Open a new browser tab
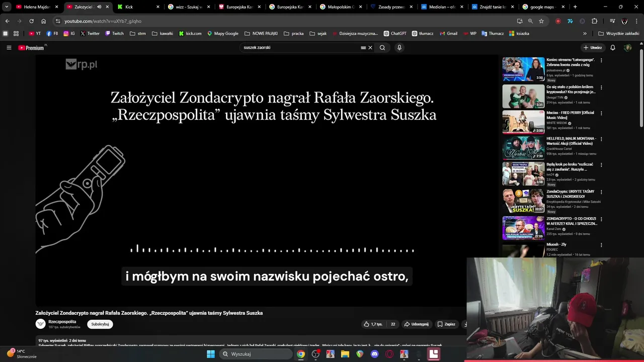Viewport: 644px width, 362px height. coord(575,7)
